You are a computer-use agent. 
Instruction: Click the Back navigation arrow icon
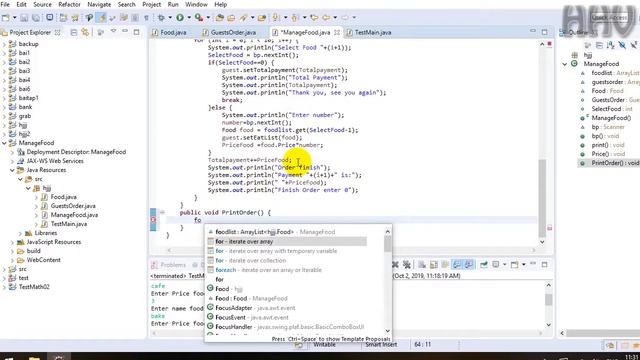(x=326, y=18)
